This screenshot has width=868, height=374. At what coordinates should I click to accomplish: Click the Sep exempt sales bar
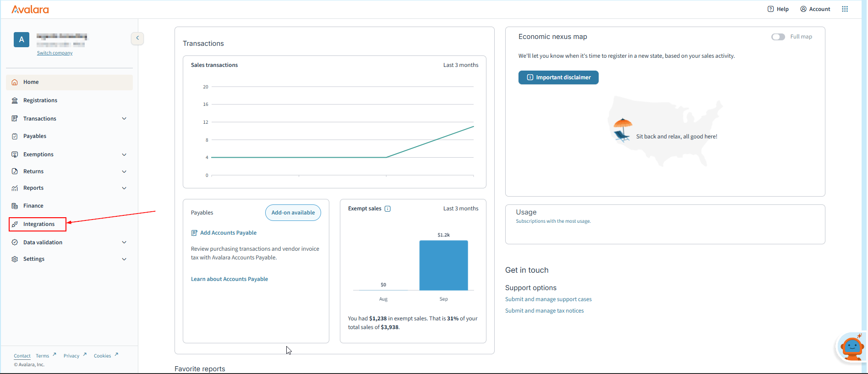tap(443, 265)
